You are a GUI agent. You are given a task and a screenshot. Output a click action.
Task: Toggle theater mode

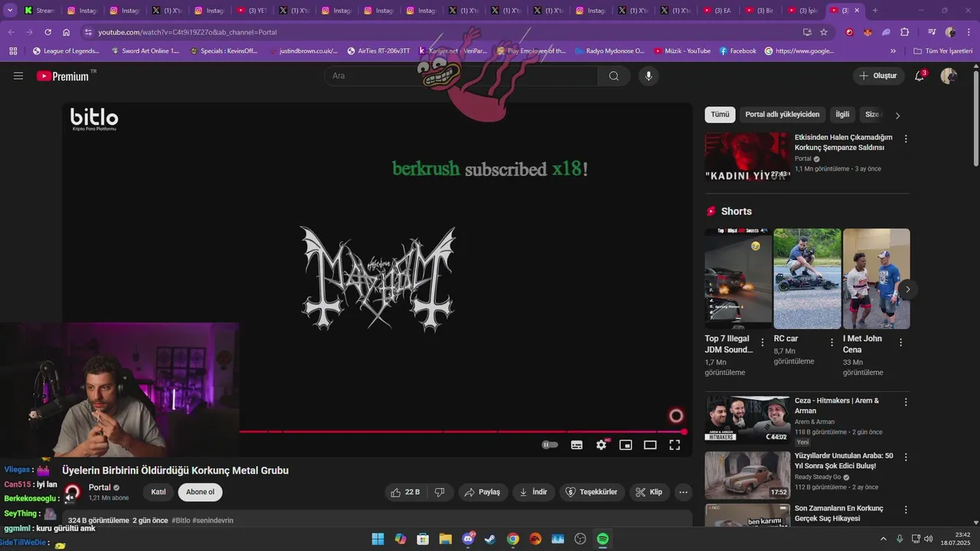(650, 445)
